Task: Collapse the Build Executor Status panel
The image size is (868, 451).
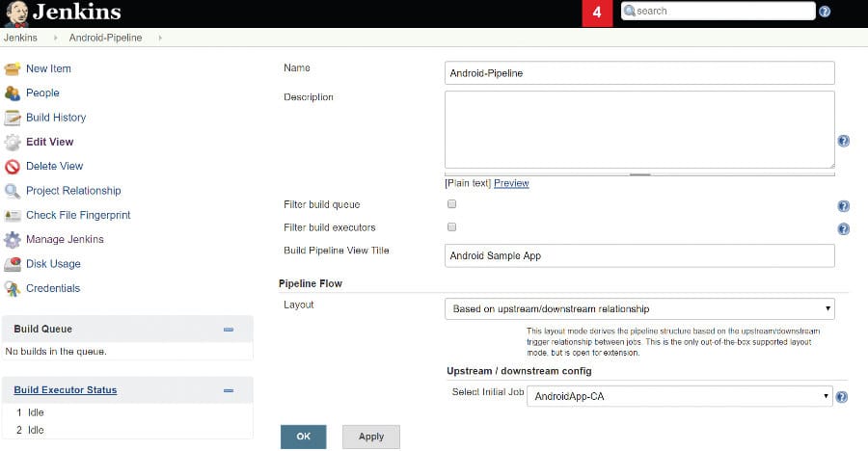Action: point(229,390)
